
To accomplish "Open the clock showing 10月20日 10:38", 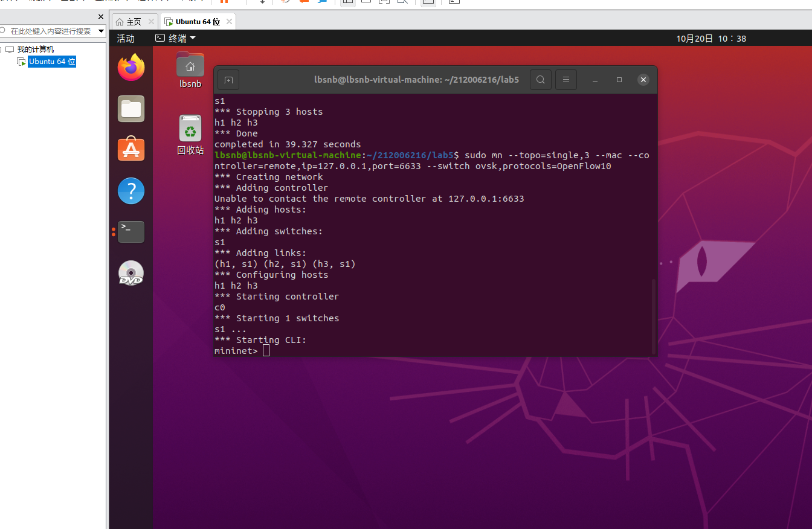I will tap(711, 39).
